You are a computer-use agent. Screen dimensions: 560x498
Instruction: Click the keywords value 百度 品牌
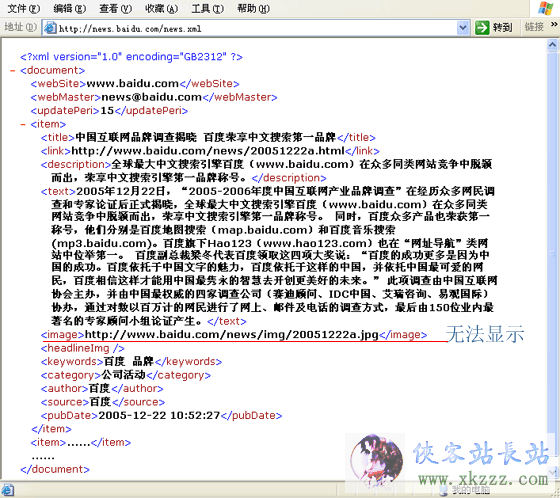[128, 362]
